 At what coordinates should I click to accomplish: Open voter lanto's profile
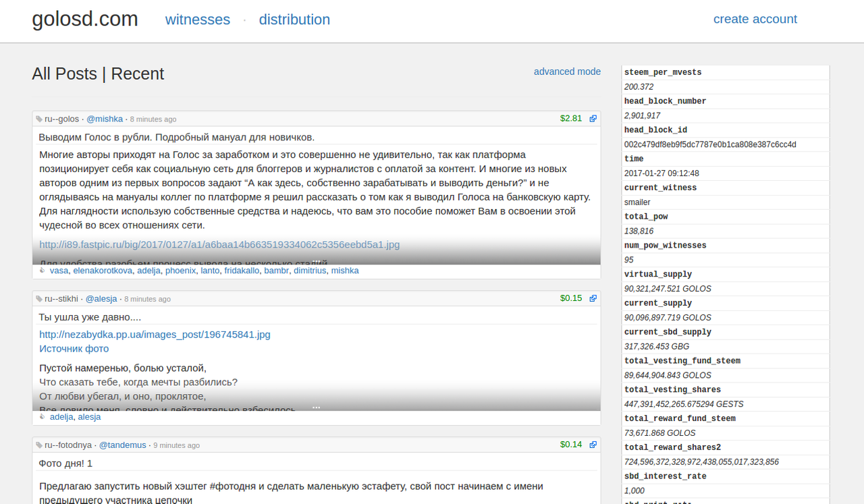coord(210,271)
